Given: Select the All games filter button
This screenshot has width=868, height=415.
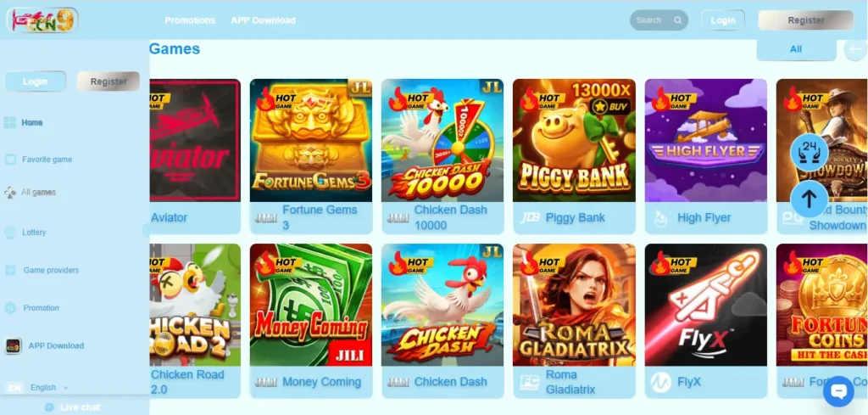Looking at the screenshot, I should pos(796,49).
